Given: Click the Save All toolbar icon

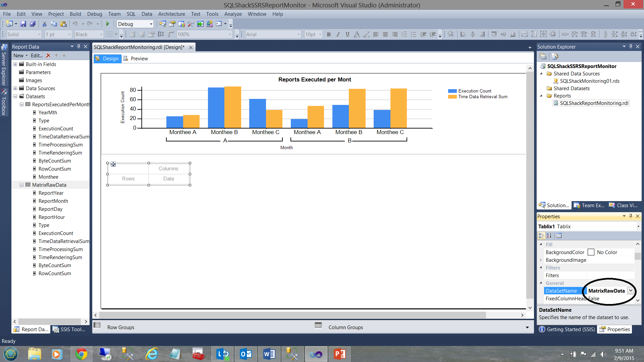Looking at the screenshot, I should [33, 24].
